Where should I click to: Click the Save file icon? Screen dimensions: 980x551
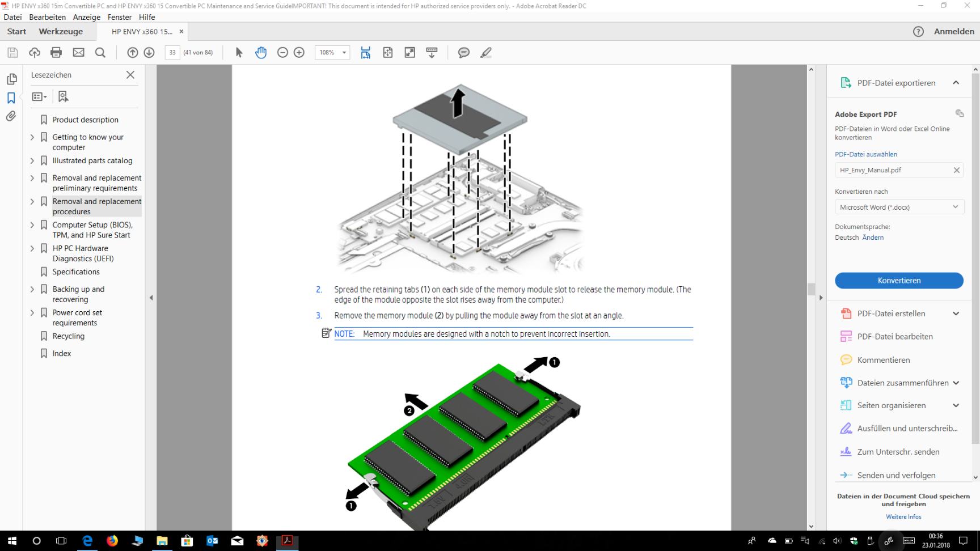point(12,53)
